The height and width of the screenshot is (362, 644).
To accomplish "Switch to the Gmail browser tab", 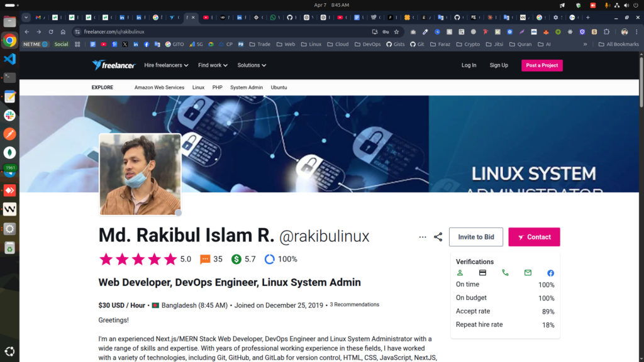I will pyautogui.click(x=40, y=17).
